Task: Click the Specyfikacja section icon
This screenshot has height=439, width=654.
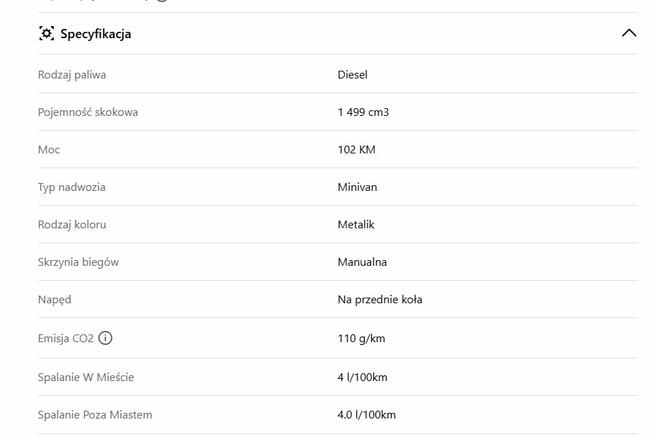Action: (46, 33)
